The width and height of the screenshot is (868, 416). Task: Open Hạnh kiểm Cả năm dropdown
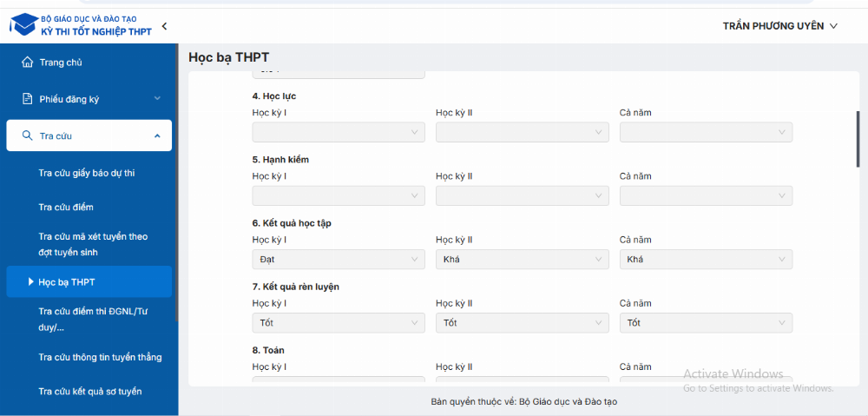point(706,195)
